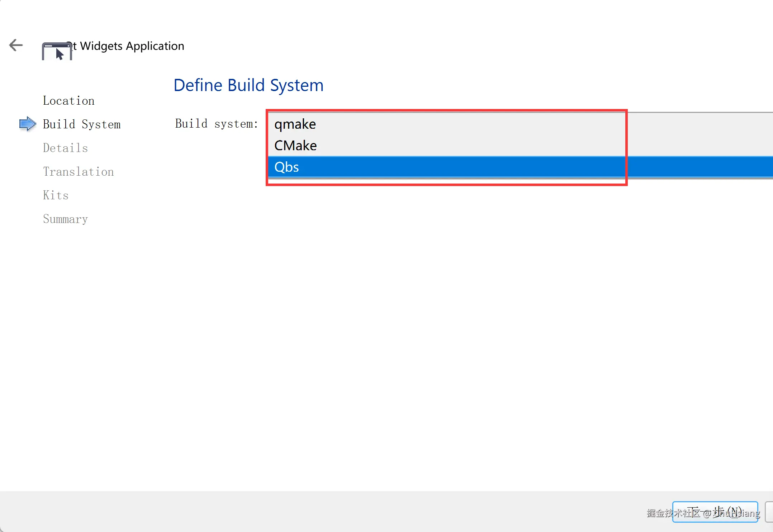Select the Build System wizard step
This screenshot has height=532, width=773.
[x=81, y=124]
